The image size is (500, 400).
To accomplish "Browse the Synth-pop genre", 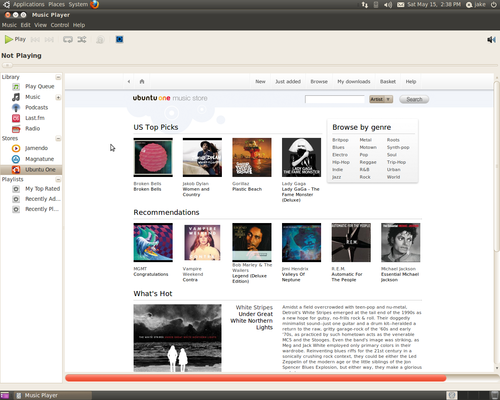I will coord(398,147).
